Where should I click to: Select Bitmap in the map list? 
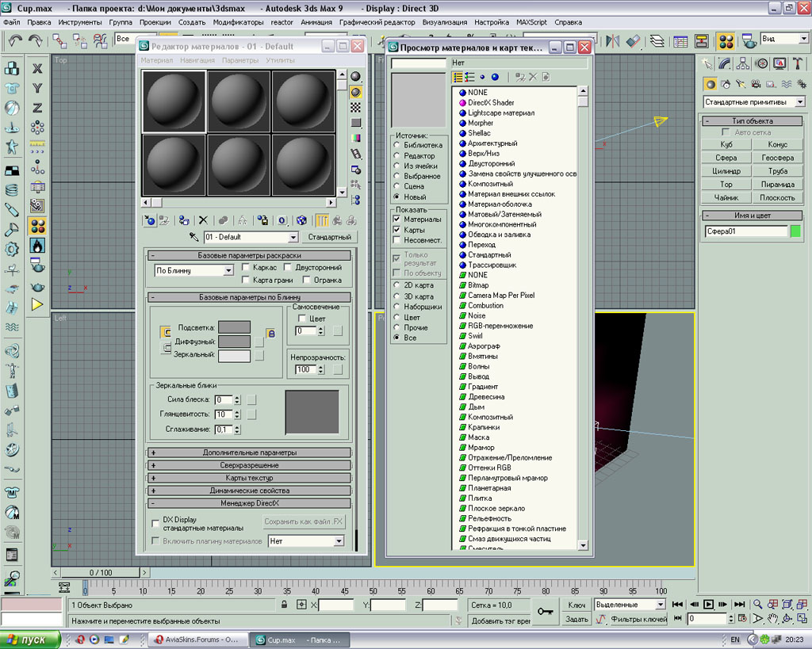[x=478, y=285]
